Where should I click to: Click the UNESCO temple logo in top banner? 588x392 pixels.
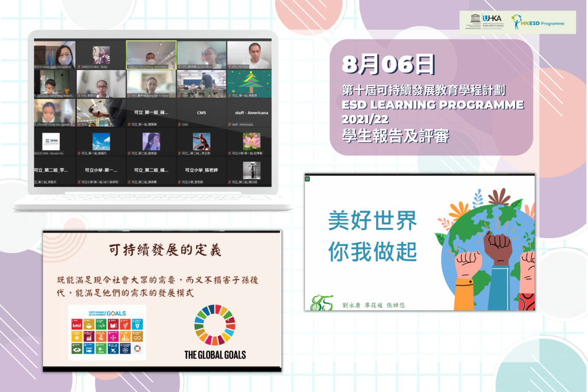(x=475, y=18)
